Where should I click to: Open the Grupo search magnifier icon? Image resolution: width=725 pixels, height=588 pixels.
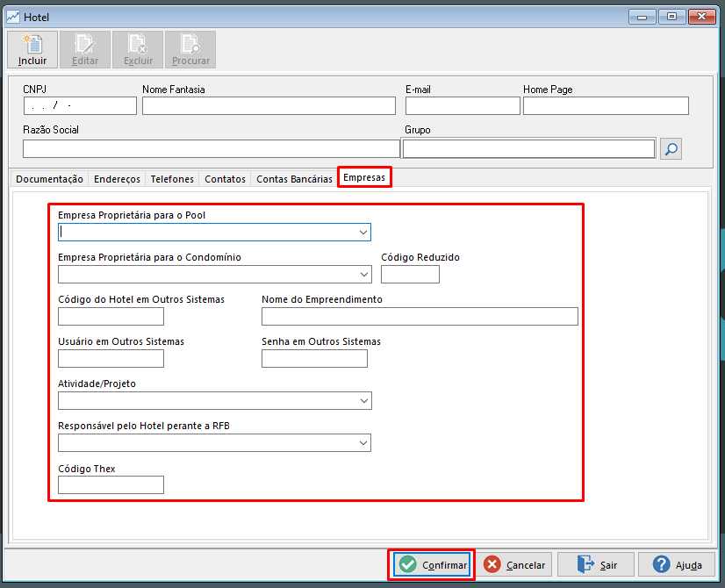tap(671, 149)
